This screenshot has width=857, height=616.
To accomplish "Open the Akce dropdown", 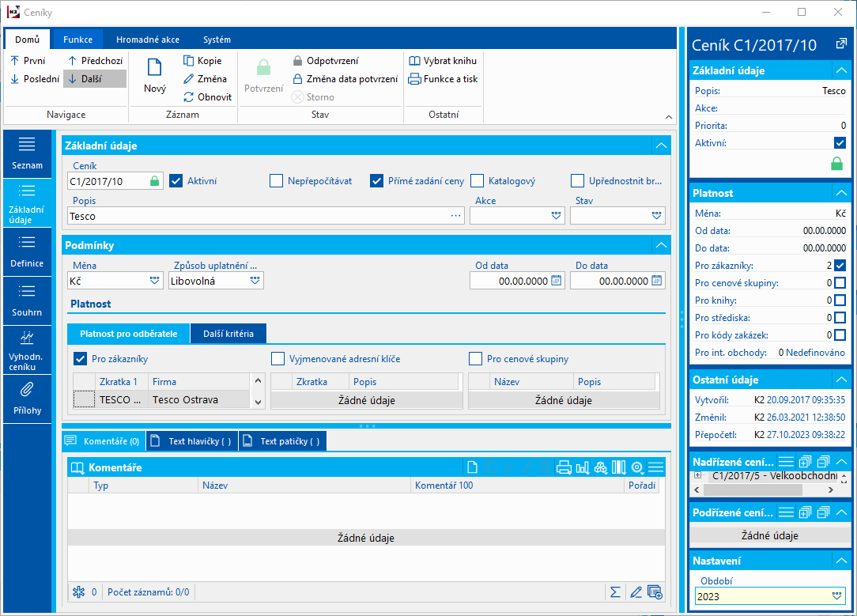I will coord(557,216).
